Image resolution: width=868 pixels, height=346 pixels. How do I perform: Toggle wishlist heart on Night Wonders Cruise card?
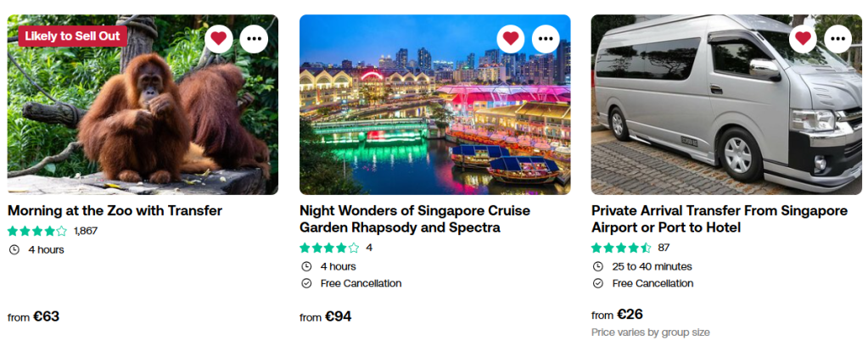click(x=511, y=38)
